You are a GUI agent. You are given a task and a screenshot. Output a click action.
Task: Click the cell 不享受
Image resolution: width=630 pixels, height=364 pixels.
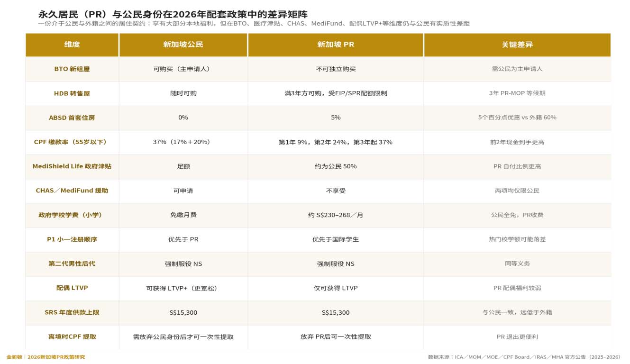(336, 191)
